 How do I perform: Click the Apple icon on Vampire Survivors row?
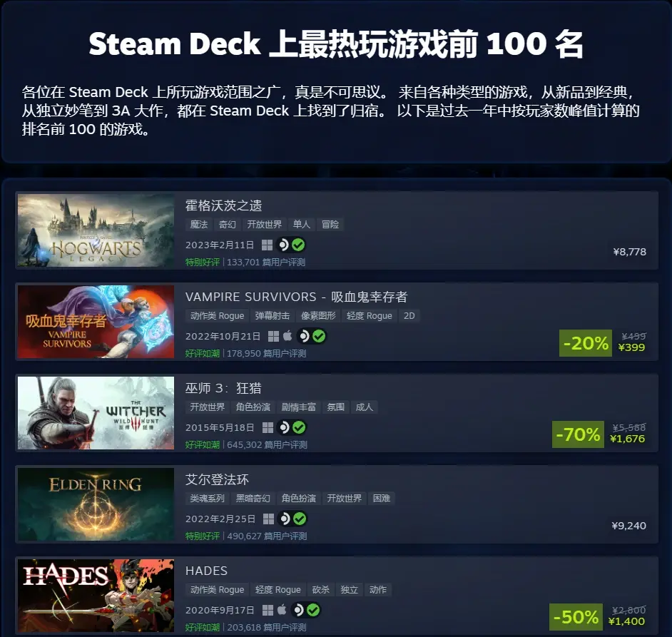[x=287, y=336]
